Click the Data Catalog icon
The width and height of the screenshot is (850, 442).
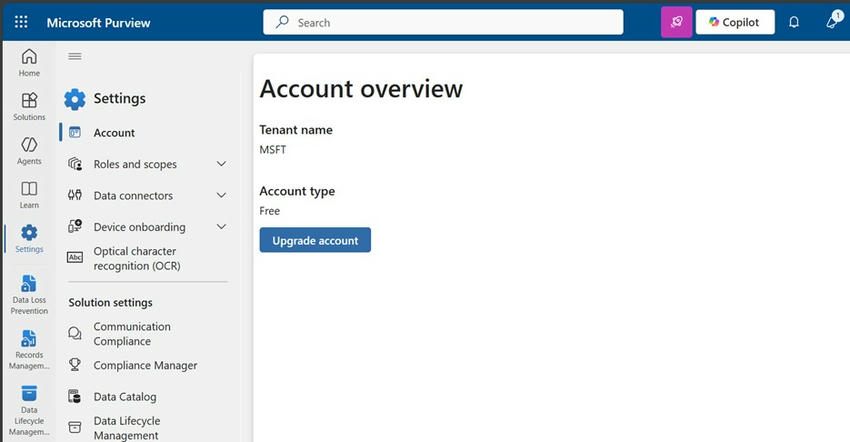click(75, 396)
